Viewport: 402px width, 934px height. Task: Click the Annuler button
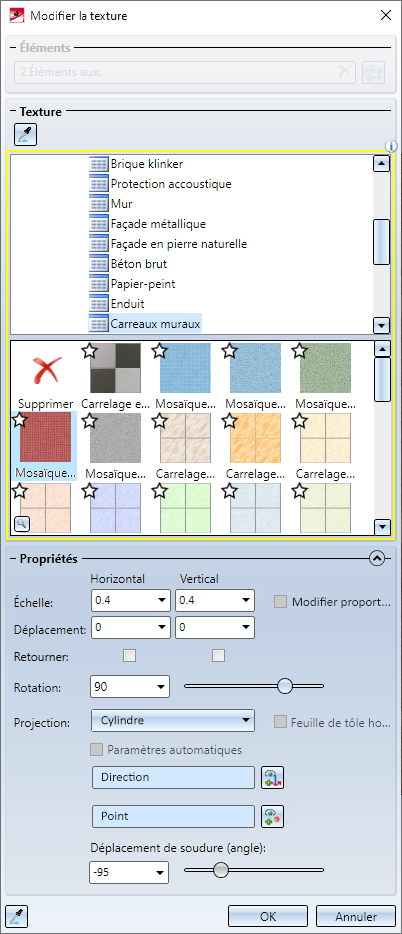356,916
